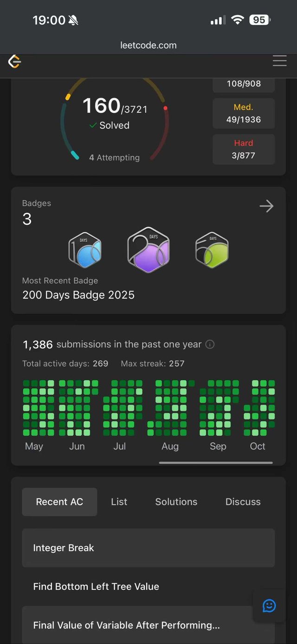Open the hamburger navigation menu

tap(279, 61)
